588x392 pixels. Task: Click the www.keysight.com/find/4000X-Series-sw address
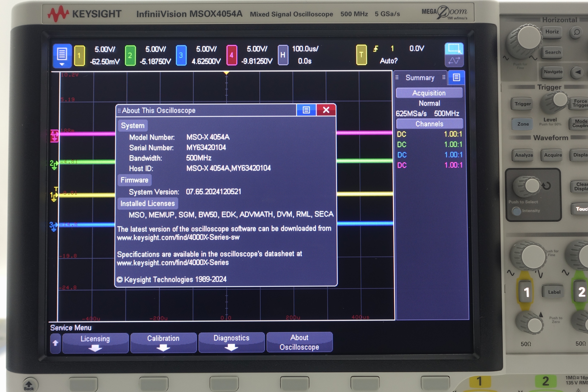click(x=178, y=237)
